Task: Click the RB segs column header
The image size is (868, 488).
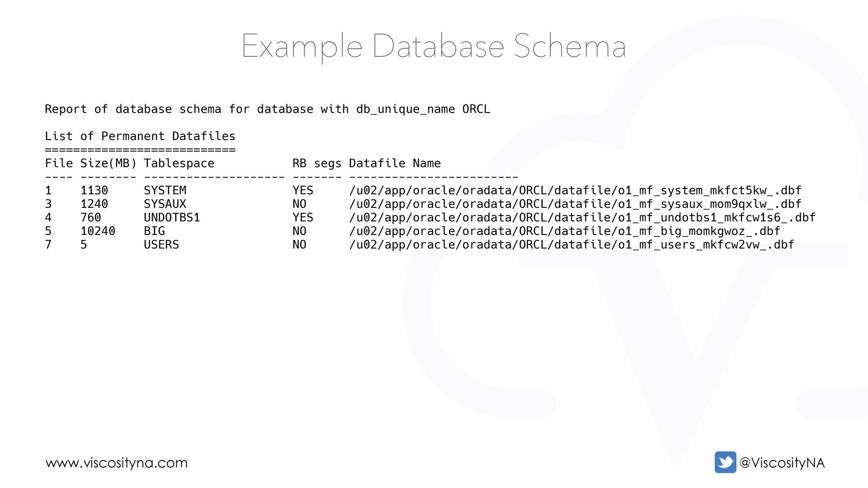Action: 317,164
